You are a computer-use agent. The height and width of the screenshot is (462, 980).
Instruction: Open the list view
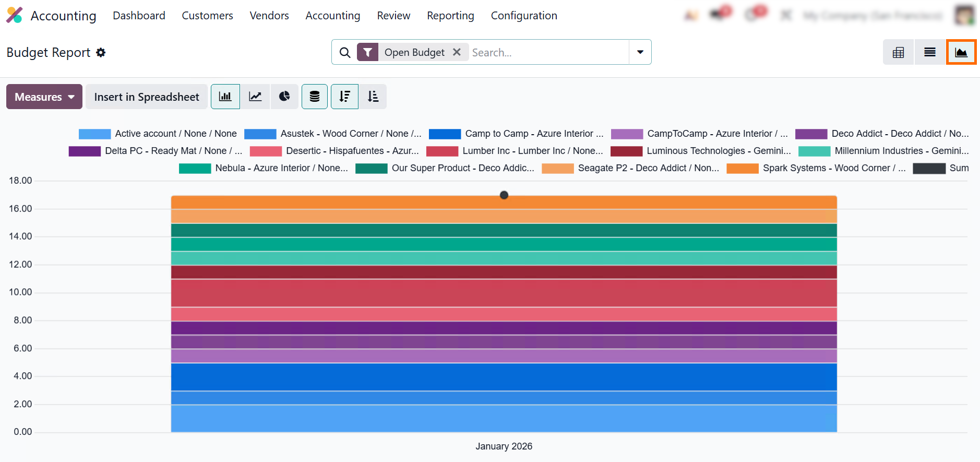(929, 52)
